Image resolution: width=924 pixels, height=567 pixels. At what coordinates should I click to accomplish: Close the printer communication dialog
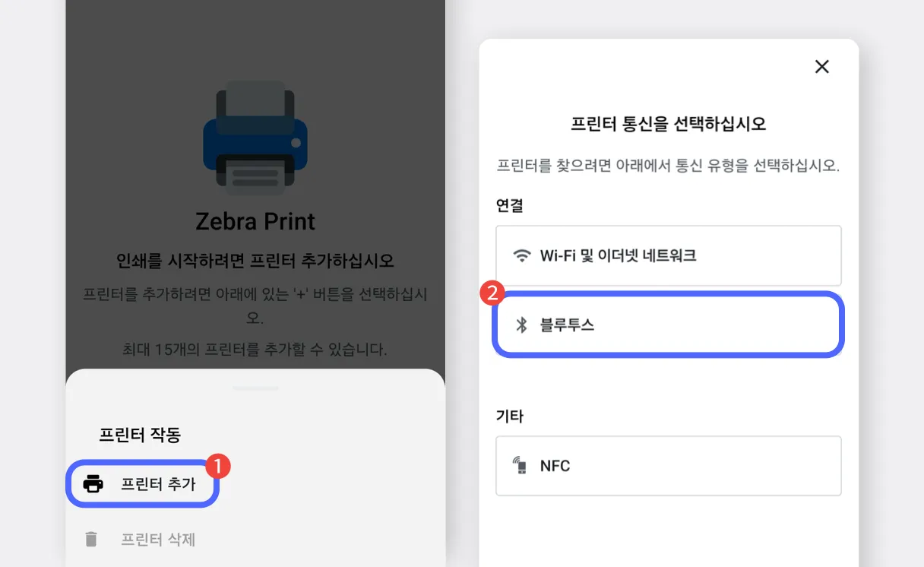click(x=822, y=67)
